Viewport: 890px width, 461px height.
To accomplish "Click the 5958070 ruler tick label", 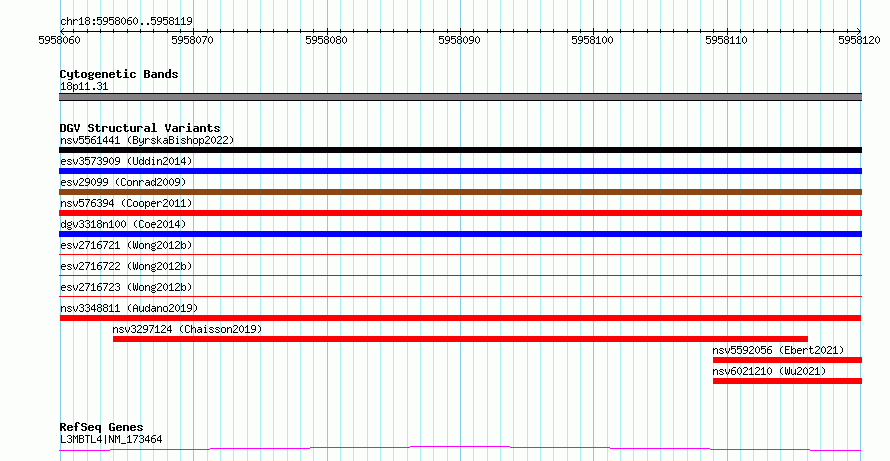I will tap(193, 40).
